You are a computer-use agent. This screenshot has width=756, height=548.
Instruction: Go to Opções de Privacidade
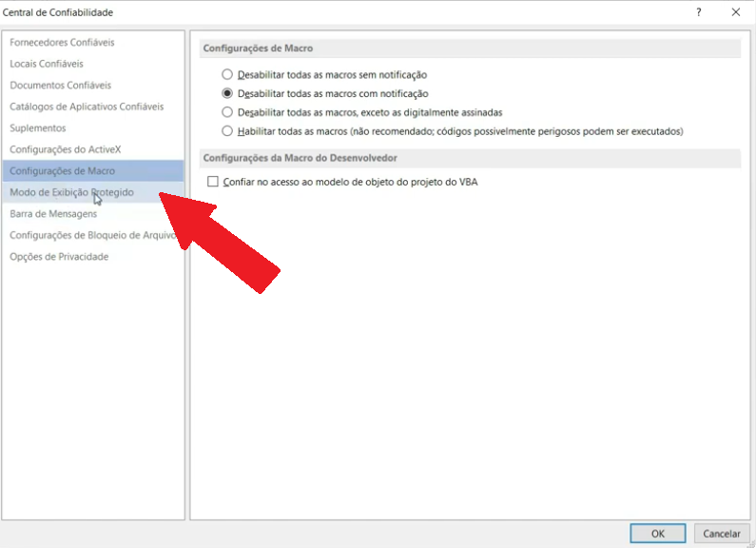pos(59,257)
